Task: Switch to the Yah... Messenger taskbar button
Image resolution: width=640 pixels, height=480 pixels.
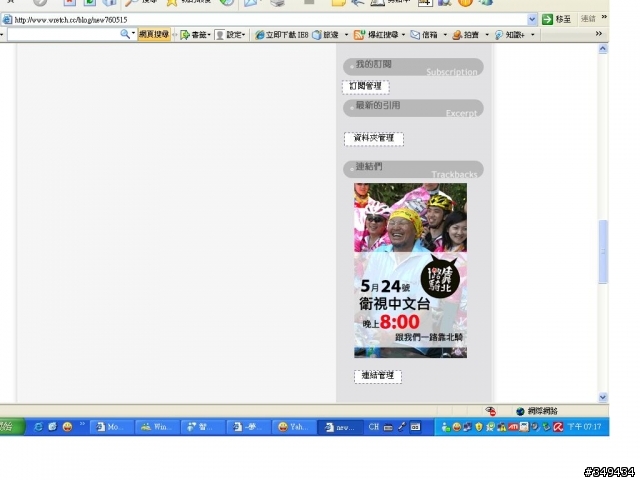Action: 294,427
